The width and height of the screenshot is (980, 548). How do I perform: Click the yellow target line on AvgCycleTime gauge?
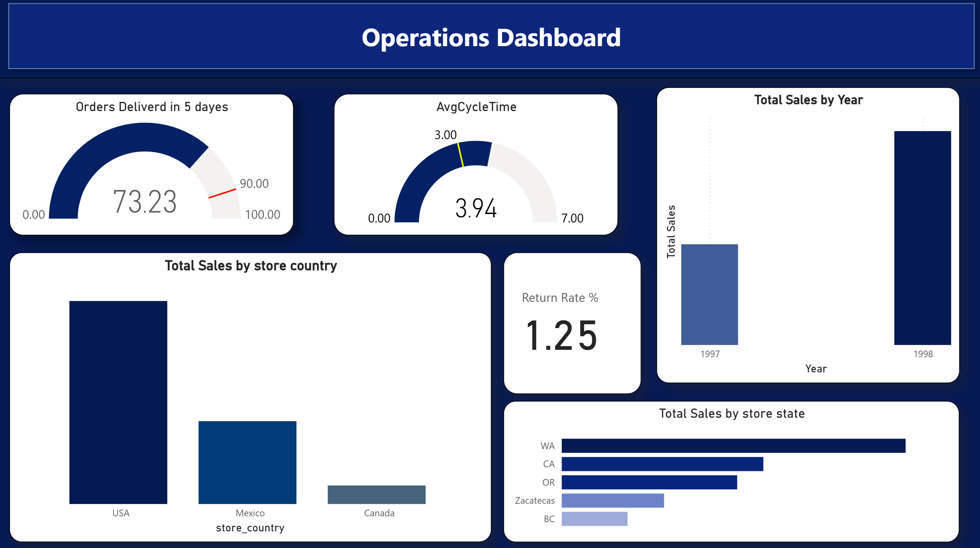pyautogui.click(x=461, y=155)
